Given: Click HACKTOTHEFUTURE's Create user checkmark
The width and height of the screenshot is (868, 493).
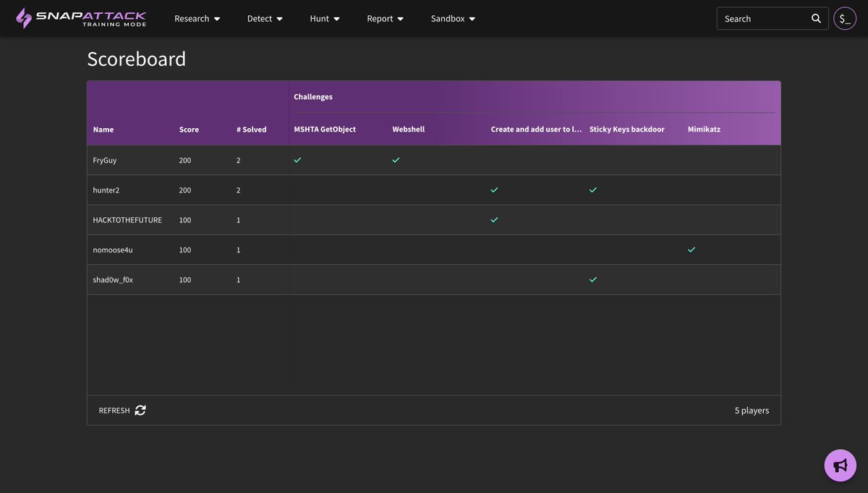Looking at the screenshot, I should point(494,219).
